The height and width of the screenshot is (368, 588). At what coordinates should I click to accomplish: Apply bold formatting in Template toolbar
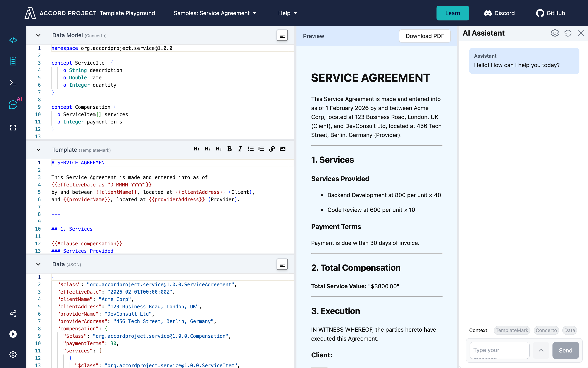[229, 149]
